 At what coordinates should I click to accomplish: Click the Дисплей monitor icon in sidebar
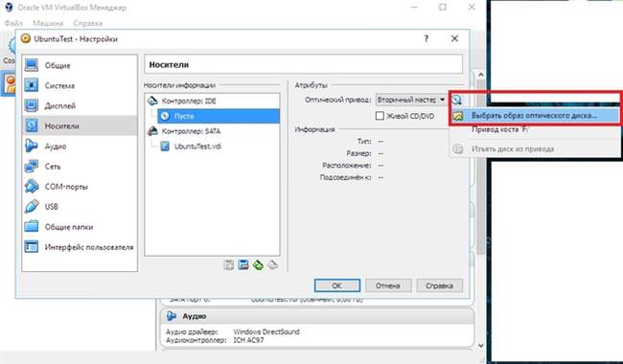32,105
